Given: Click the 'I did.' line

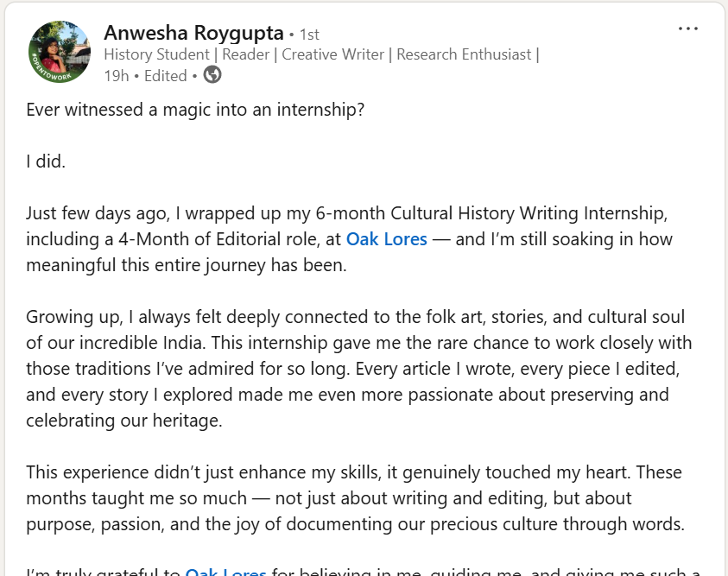Looking at the screenshot, I should [45, 161].
